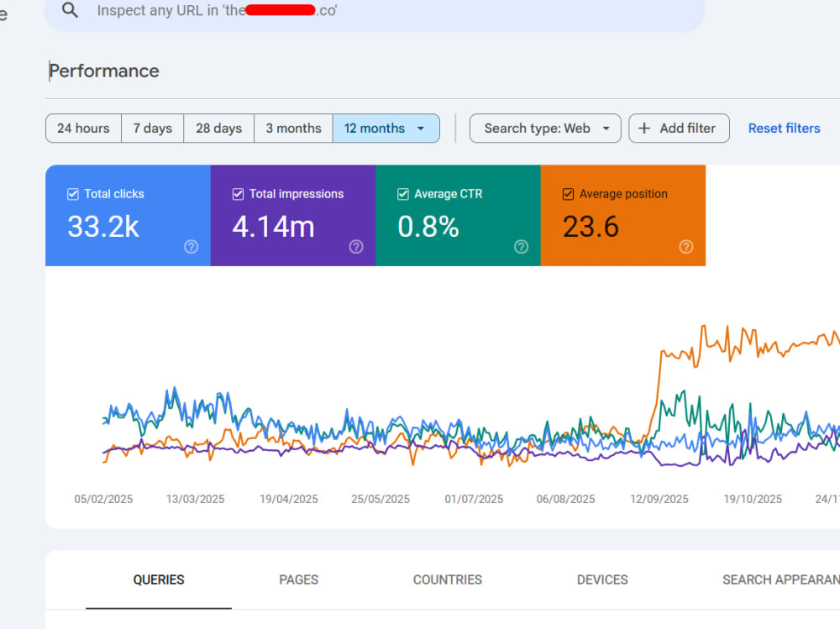Image resolution: width=840 pixels, height=629 pixels.
Task: Uncheck the Average CTR checkbox
Action: click(x=403, y=194)
